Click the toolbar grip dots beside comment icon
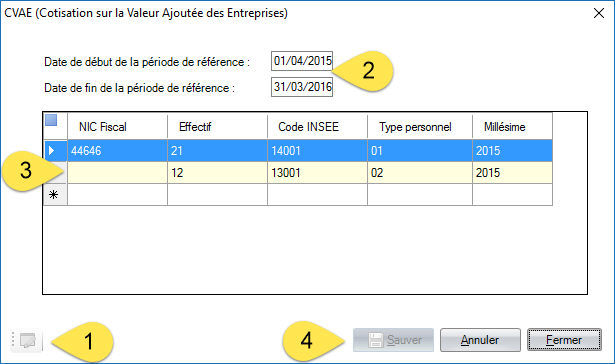Screen dimensions: 615x364 pos(13,340)
